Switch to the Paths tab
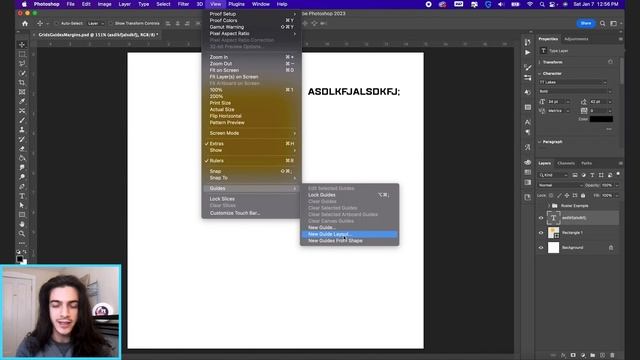This screenshot has width=640, height=360. click(587, 163)
